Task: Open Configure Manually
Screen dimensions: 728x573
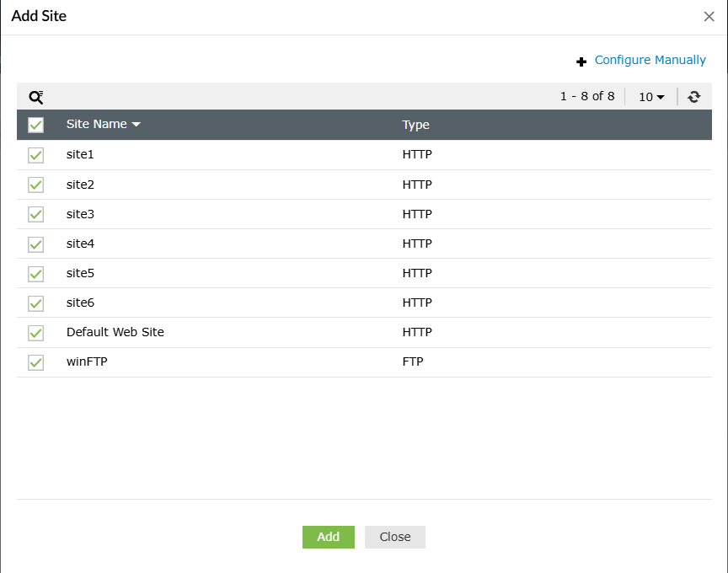Action: pyautogui.click(x=650, y=60)
